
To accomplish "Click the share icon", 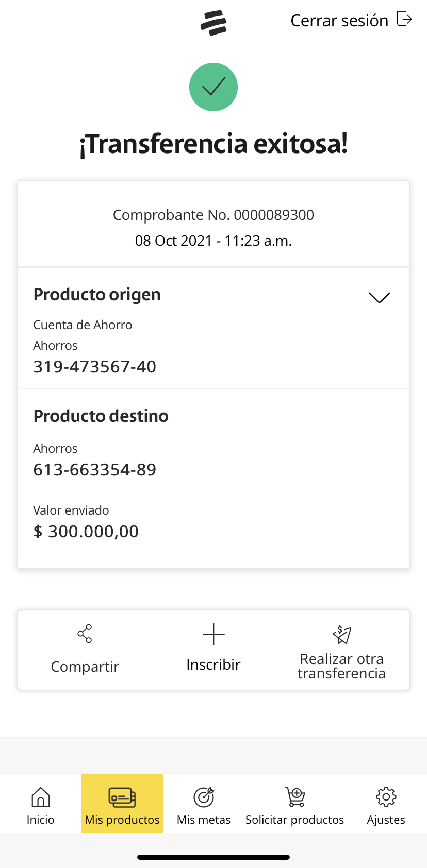I will (85, 634).
